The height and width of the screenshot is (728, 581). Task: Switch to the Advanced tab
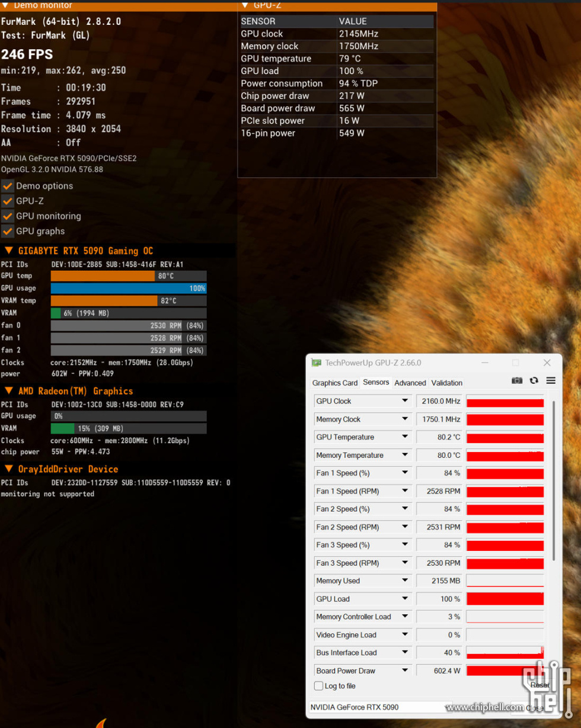pos(410,383)
